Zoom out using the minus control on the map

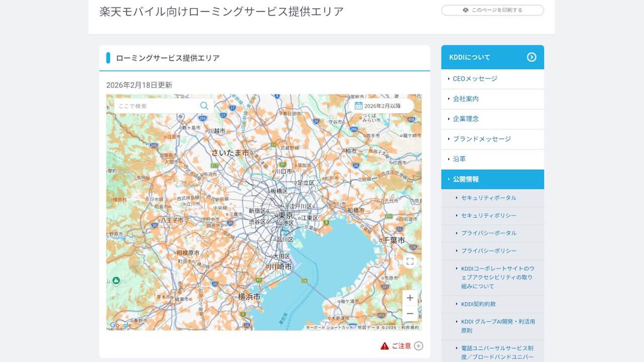pyautogui.click(x=410, y=313)
